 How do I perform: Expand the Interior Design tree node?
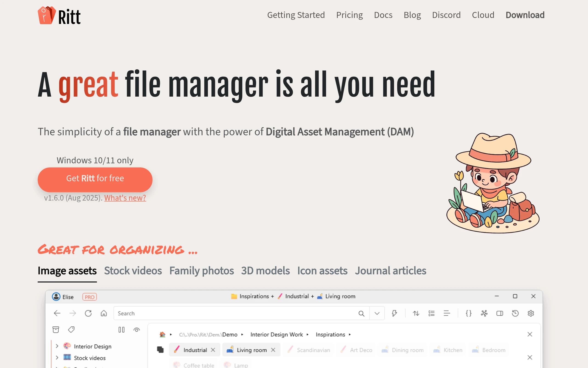[57, 346]
